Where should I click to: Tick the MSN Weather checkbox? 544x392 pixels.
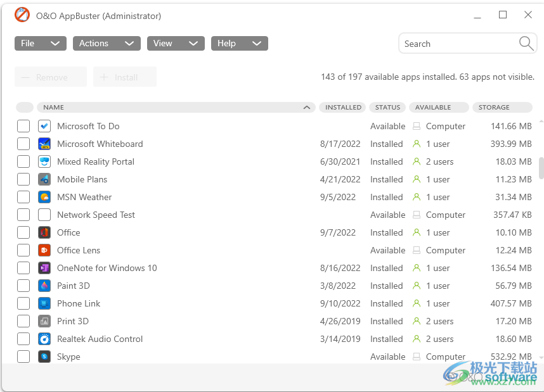[x=23, y=197]
